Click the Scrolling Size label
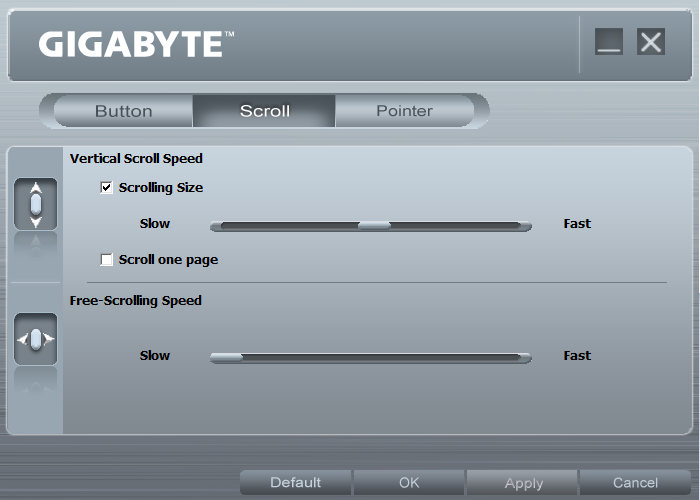Image resolution: width=700 pixels, height=500 pixels. (x=161, y=188)
